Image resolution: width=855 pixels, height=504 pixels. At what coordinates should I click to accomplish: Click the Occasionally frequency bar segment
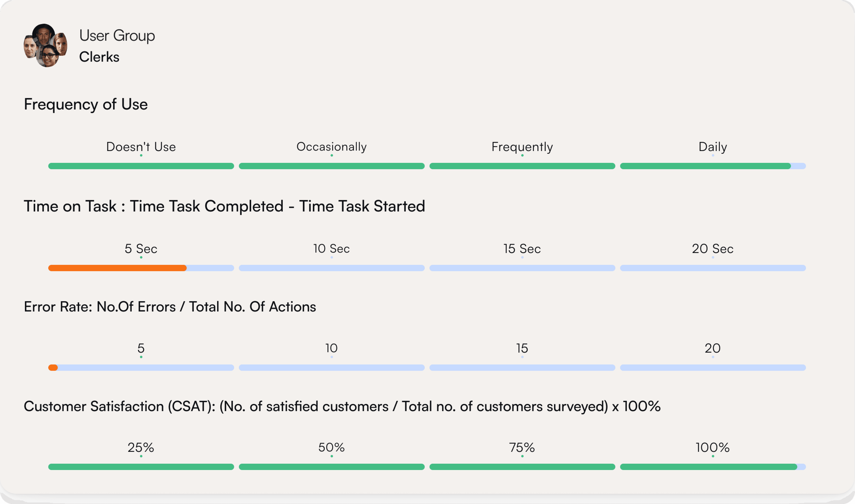tap(332, 166)
